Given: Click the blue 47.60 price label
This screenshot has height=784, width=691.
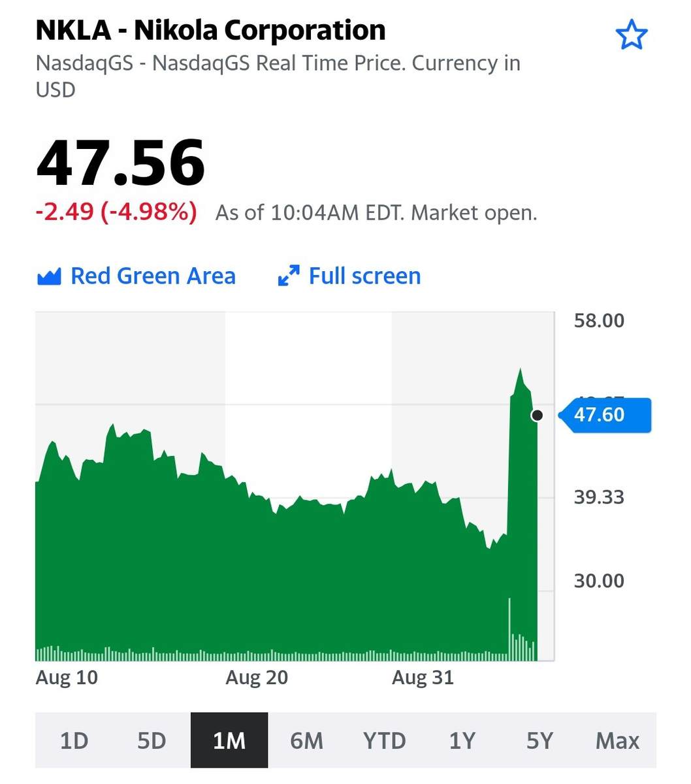Looking at the screenshot, I should pos(605,415).
